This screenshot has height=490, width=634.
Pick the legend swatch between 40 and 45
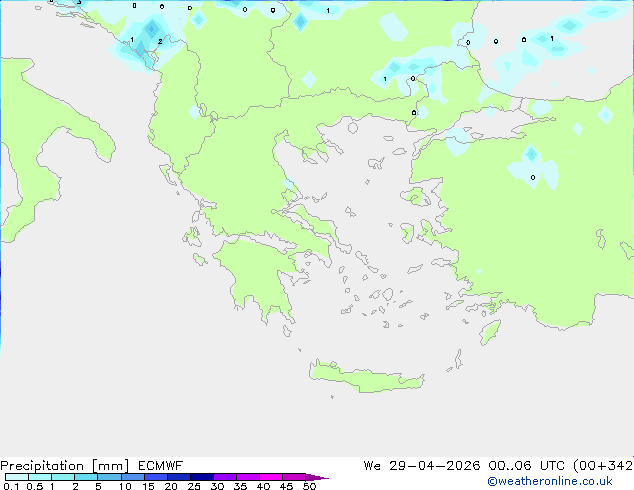tap(271, 477)
